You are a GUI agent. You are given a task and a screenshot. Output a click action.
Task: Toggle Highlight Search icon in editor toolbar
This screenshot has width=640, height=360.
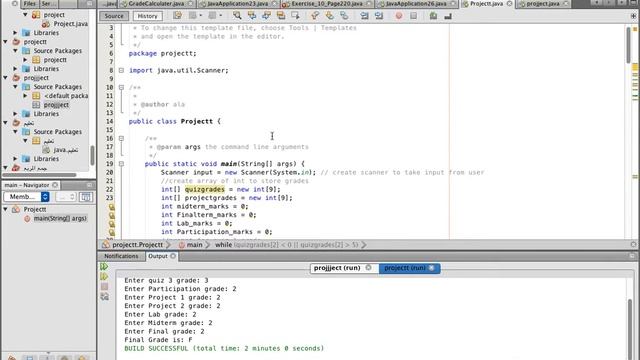[281, 16]
